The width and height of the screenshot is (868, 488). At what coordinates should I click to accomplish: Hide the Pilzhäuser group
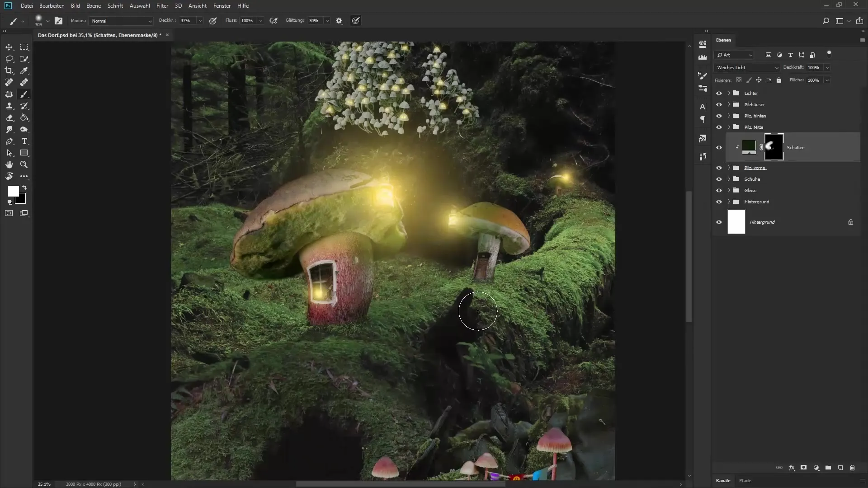coord(719,104)
